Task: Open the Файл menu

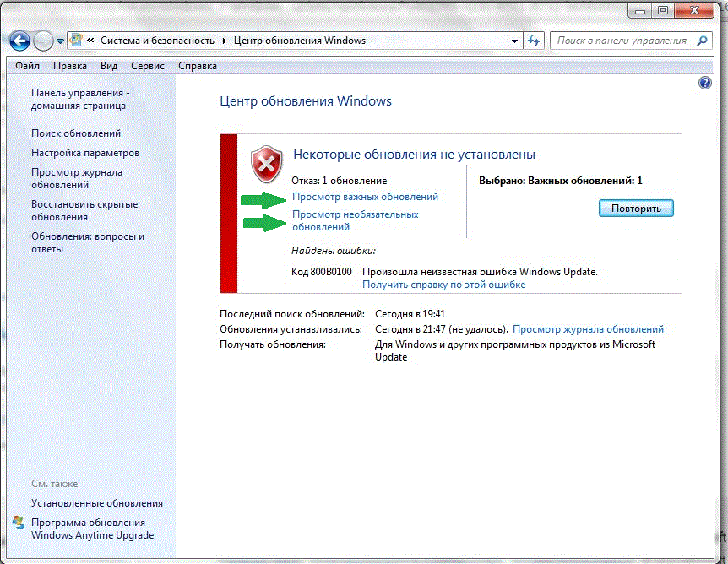Action: tap(27, 66)
